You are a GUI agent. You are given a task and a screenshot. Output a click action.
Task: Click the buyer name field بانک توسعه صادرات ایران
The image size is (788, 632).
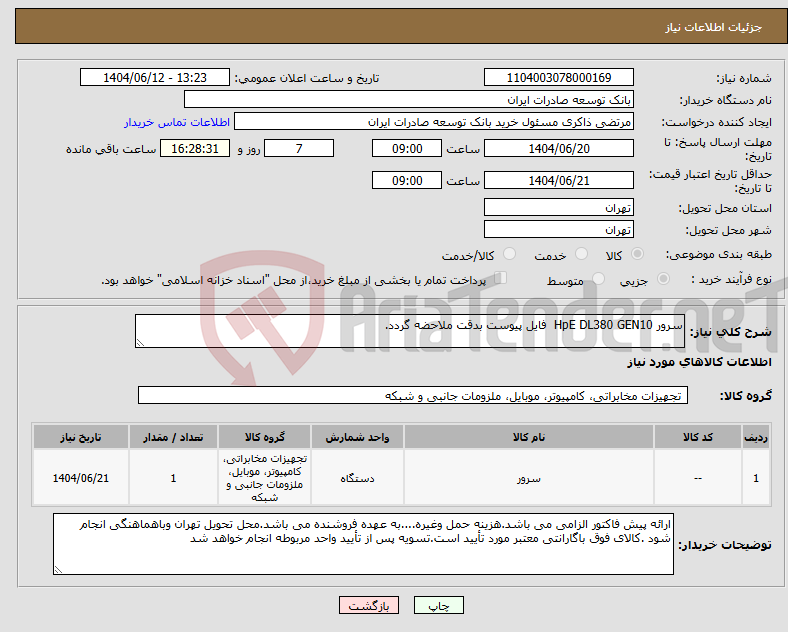click(409, 99)
